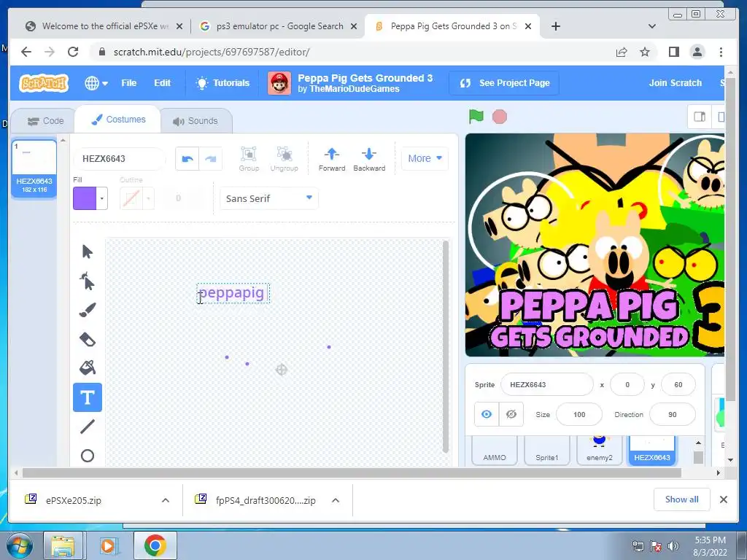Click Join Scratch link

tap(675, 83)
